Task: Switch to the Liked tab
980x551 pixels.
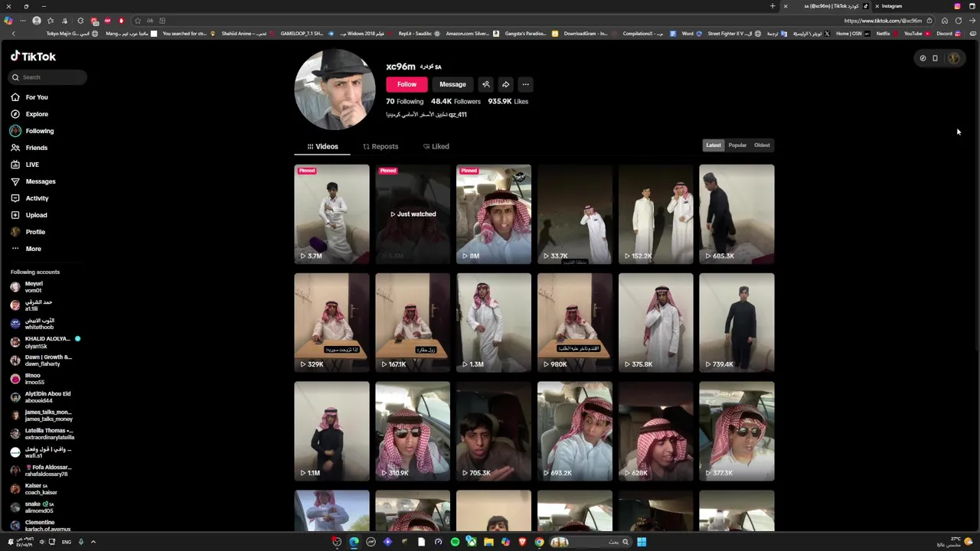Action: [x=436, y=146]
